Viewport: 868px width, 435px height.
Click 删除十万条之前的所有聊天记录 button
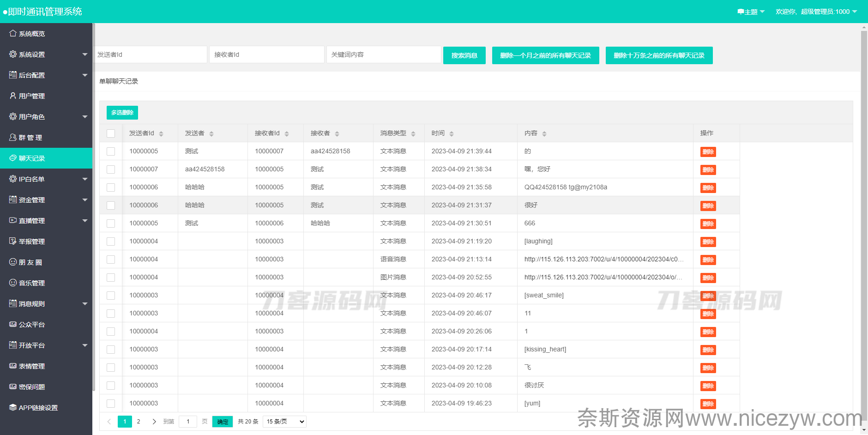point(659,55)
